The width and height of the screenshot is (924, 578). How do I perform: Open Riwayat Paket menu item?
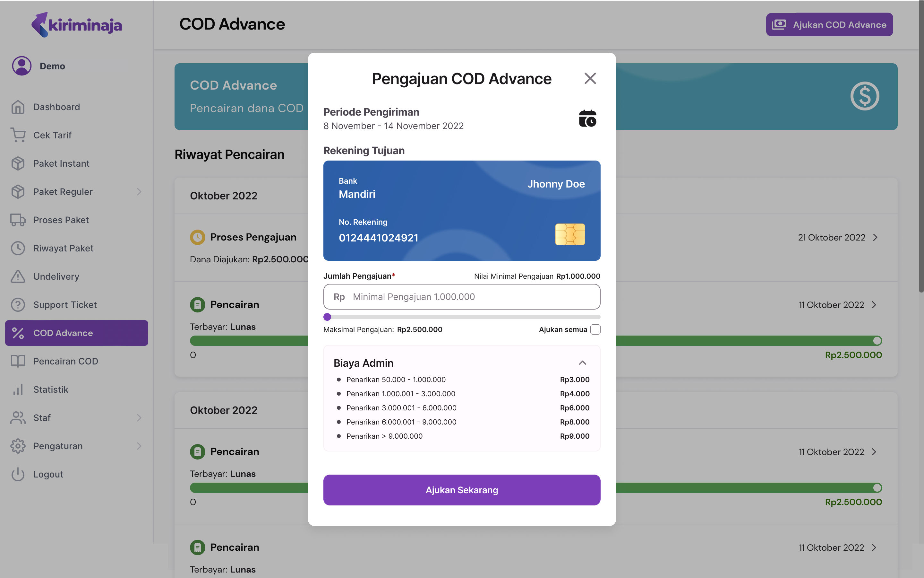click(x=76, y=248)
